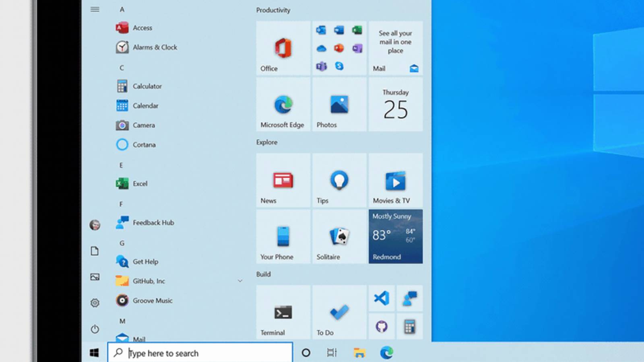Open Settings gear in Start sidebar

coord(95,303)
